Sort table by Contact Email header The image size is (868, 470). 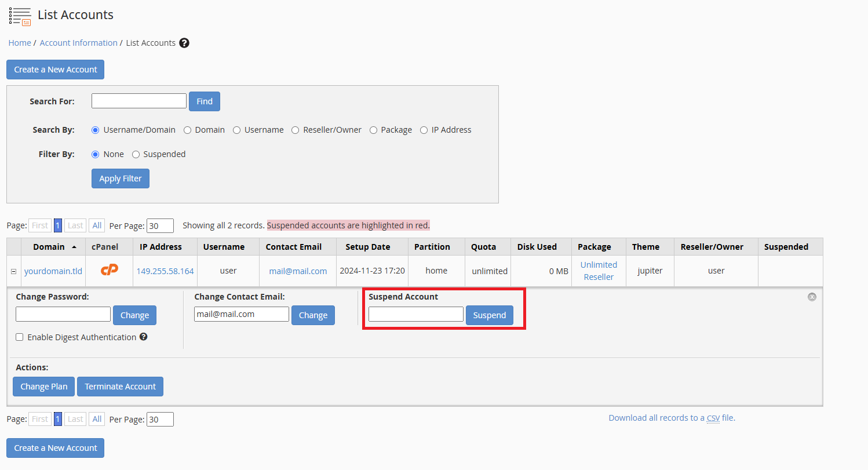click(x=294, y=247)
